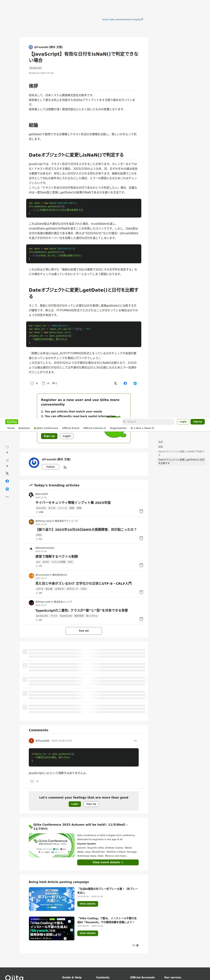Click the Vibe Coding Skywork campaign thumbnail
Image resolution: width=210 pixels, height=980 pixels.
click(x=52, y=928)
